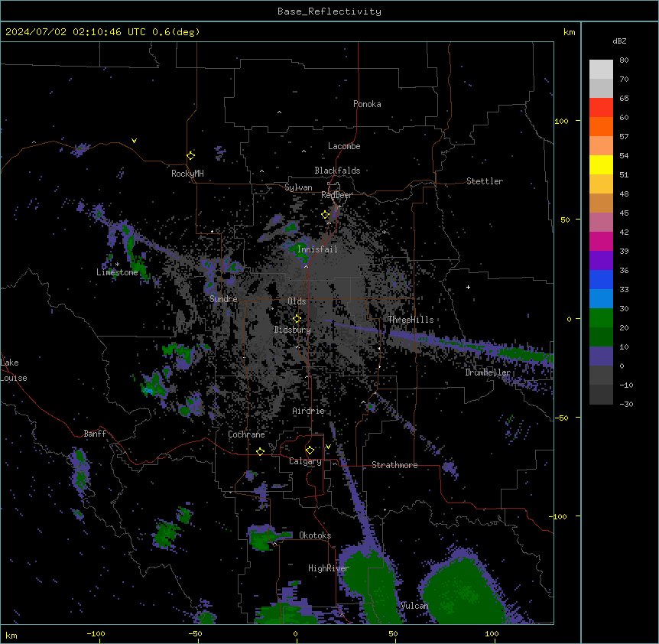Pick the yellow 51–54 dBZ legend swatch
The height and width of the screenshot is (644, 659).
[601, 164]
